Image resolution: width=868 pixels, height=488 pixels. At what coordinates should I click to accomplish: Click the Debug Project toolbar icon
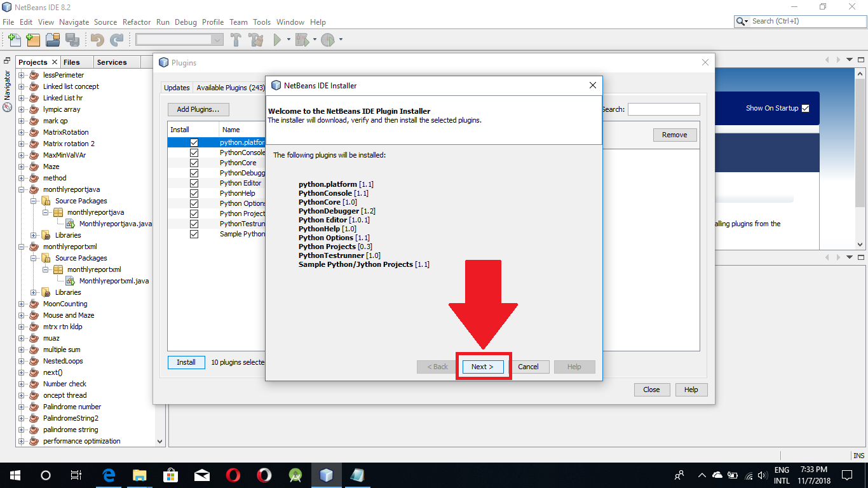(302, 40)
